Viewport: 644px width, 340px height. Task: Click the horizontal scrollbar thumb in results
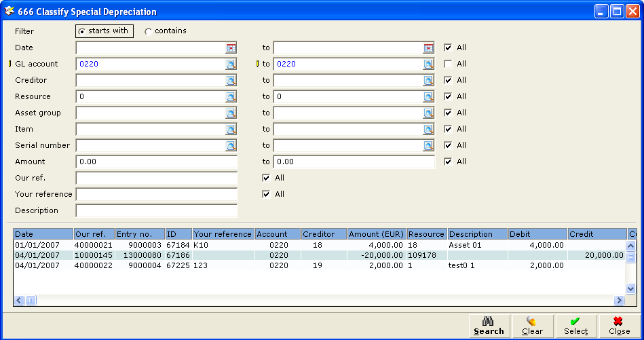click(x=31, y=301)
